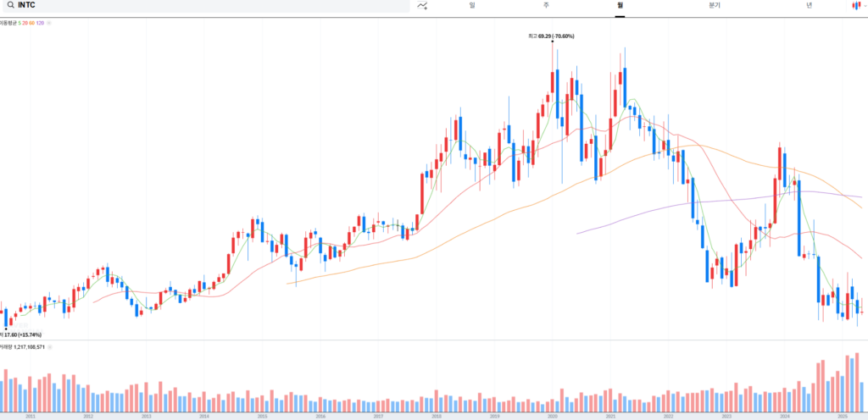Close the 거래량 volume indicator
Image resolution: width=868 pixels, height=420 pixels.
pyautogui.click(x=49, y=346)
